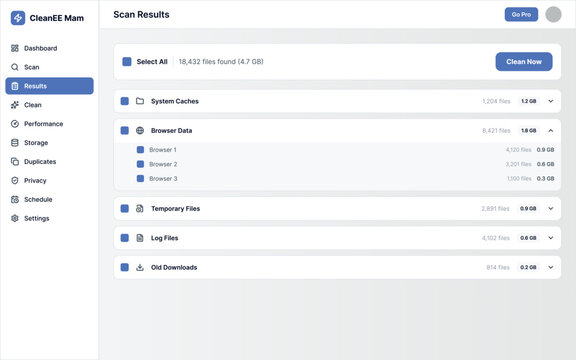The image size is (576, 360).
Task: Toggle the Browser 1 checkbox
Action: (x=140, y=150)
